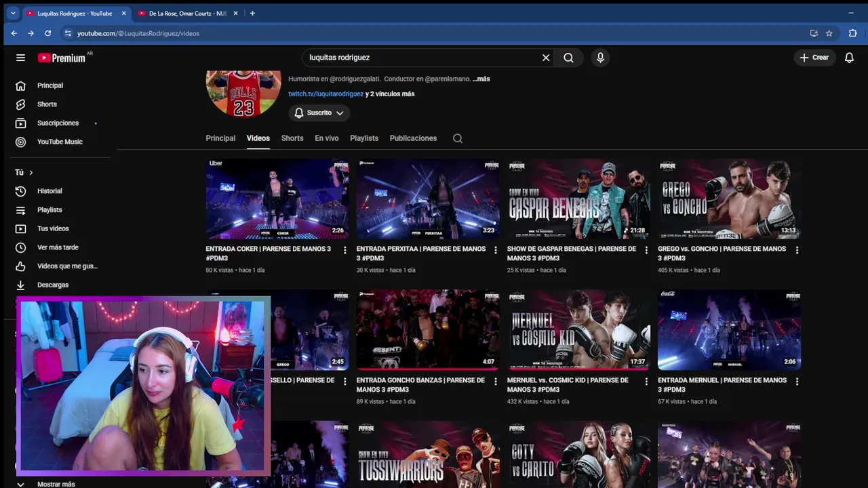This screenshot has width=868, height=488.
Task: Play the COTY vs CARITO thumbnail
Action: tap(578, 455)
